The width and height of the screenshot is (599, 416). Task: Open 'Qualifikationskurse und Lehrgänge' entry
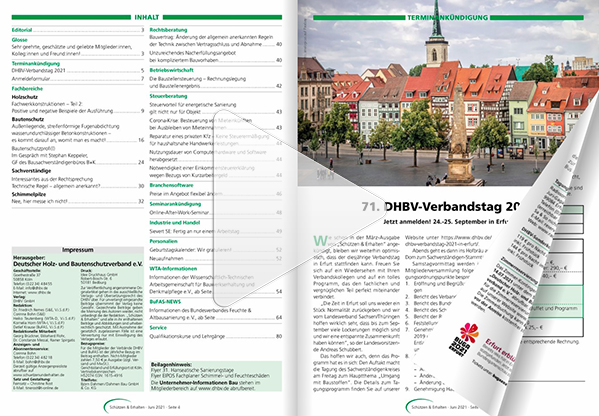(x=215, y=337)
